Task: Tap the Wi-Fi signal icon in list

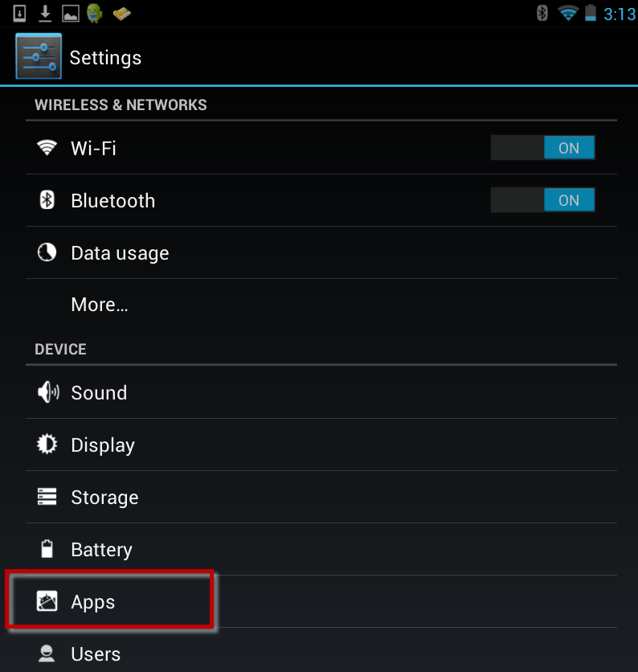Action: tap(47, 148)
